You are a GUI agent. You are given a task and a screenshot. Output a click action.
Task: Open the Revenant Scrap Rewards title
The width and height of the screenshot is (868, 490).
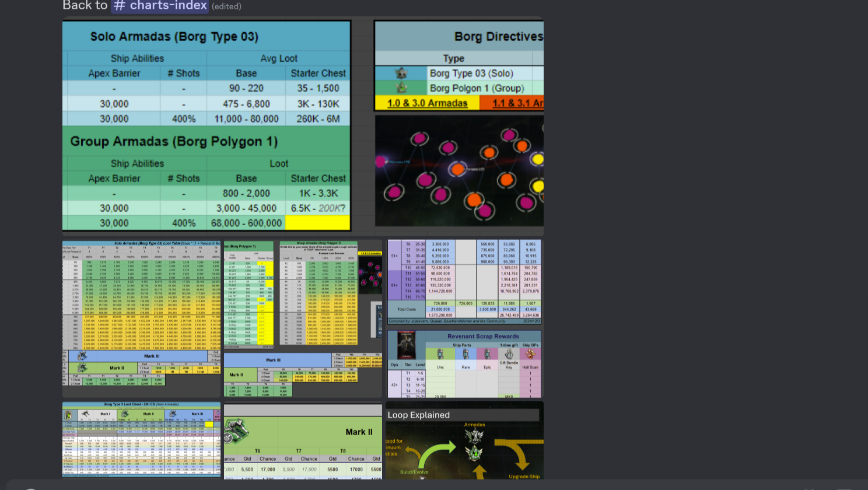click(x=483, y=337)
